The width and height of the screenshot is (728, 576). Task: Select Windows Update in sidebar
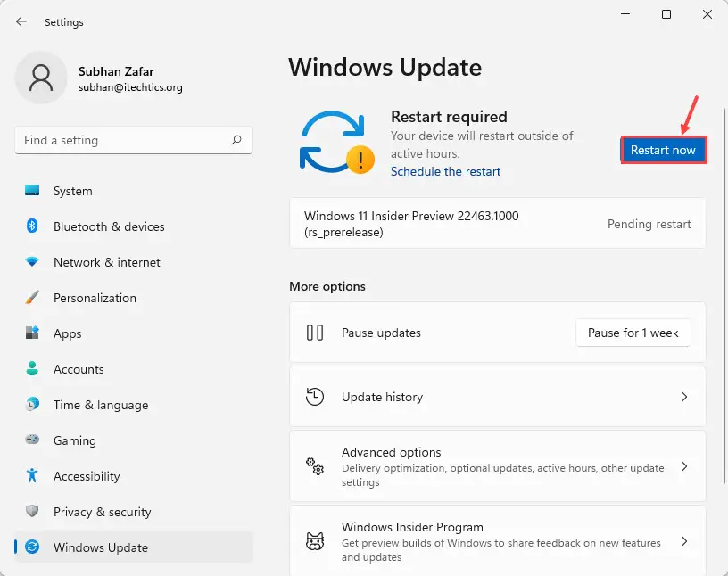[x=134, y=547]
